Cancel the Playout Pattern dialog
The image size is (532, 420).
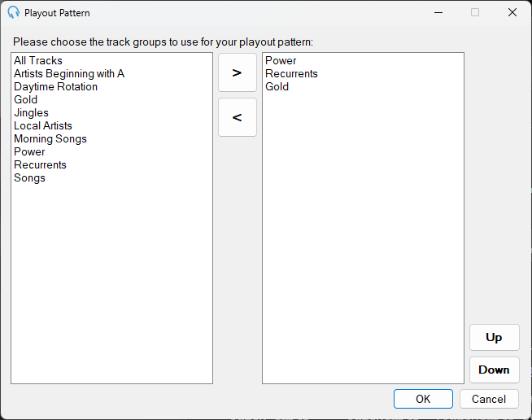(x=489, y=399)
